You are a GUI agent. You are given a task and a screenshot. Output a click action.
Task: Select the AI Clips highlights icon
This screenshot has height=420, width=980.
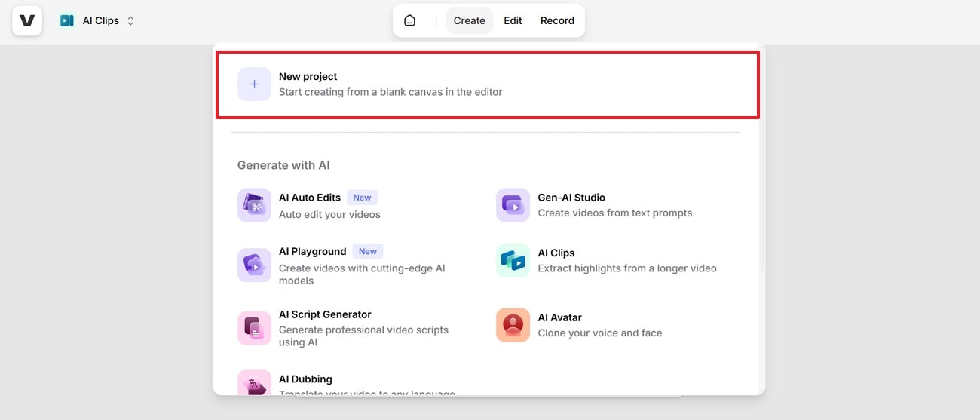513,260
